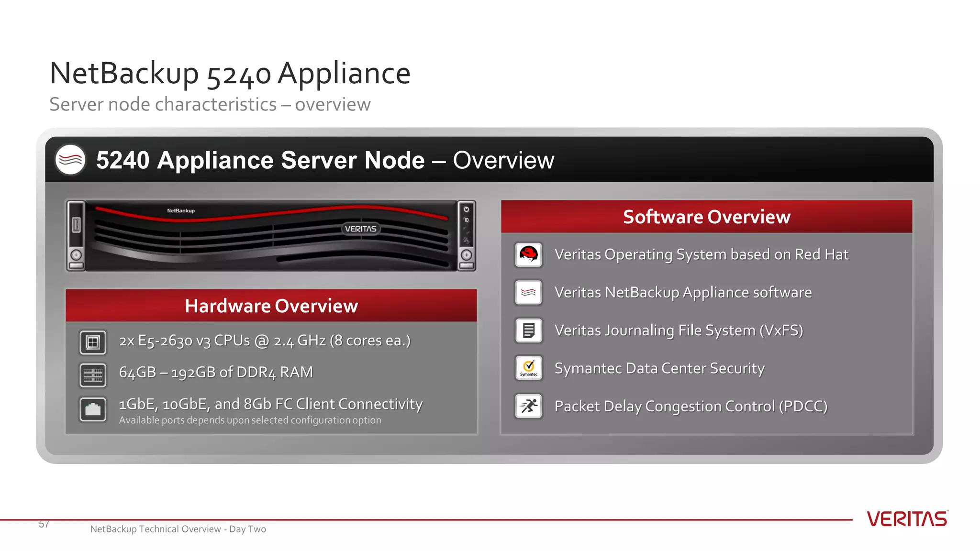Click the NetBackup label on appliance bezel
This screenshot has height=551, width=980.
[x=181, y=210]
